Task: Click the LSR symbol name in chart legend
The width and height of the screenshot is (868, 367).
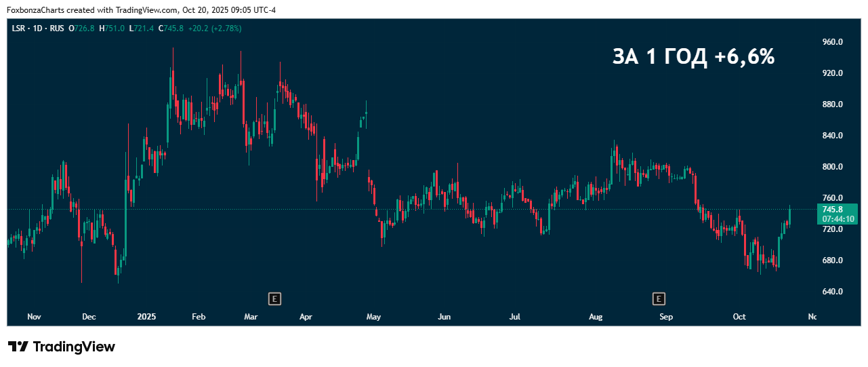Action: pos(18,28)
